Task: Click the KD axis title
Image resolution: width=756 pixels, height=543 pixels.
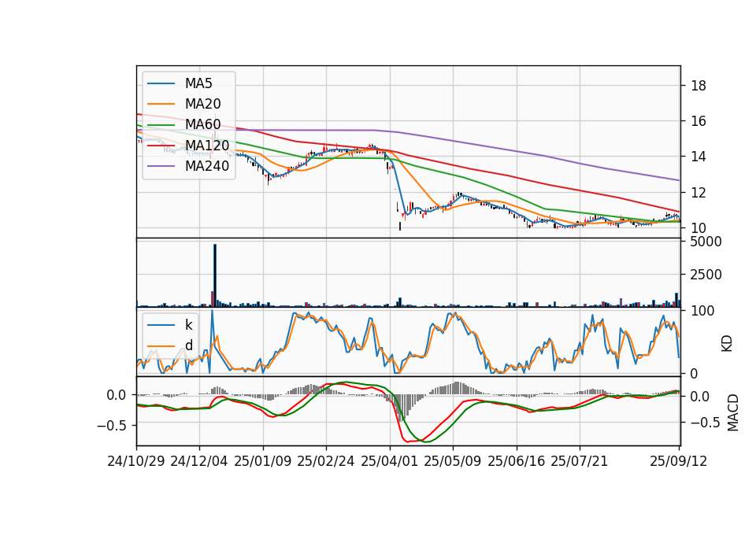Action: point(727,344)
